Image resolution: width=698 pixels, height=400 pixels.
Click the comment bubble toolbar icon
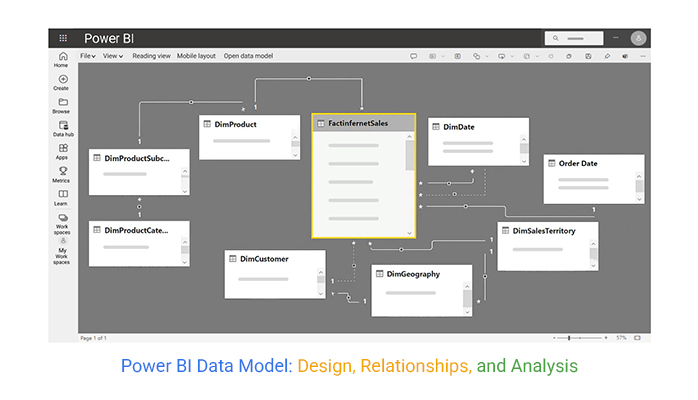coord(414,56)
